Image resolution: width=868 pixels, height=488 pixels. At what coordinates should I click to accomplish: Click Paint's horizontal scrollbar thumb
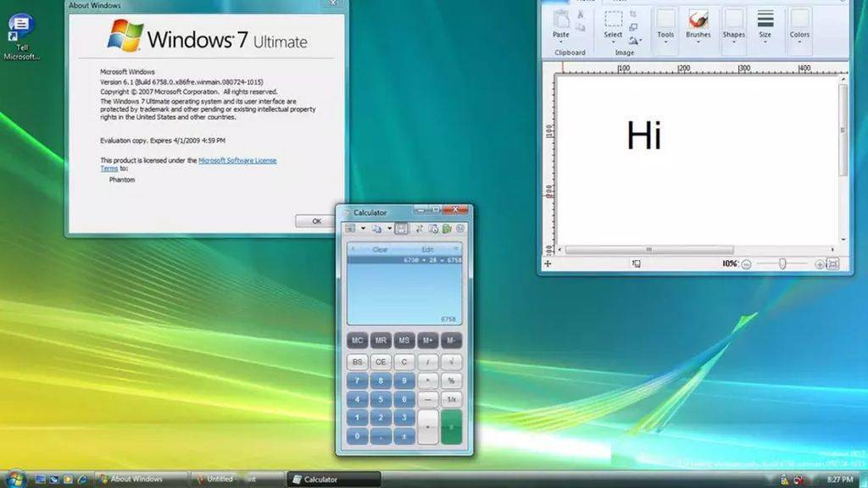(648, 250)
